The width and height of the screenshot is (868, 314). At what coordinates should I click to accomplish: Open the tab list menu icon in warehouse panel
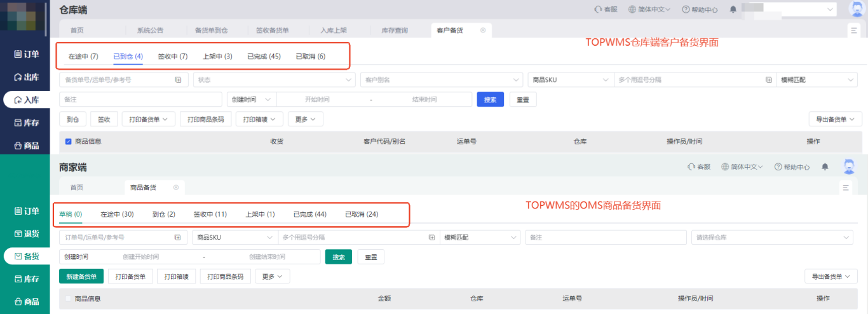coord(853,30)
